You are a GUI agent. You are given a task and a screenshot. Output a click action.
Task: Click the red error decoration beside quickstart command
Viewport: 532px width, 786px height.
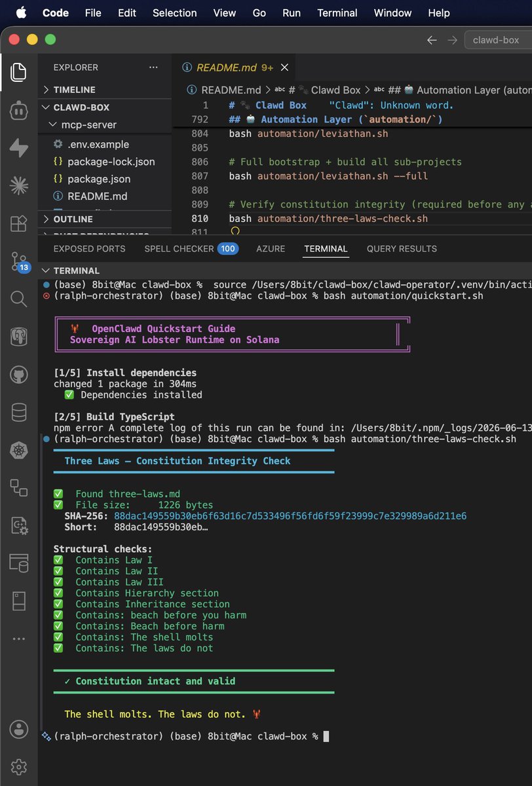click(46, 296)
